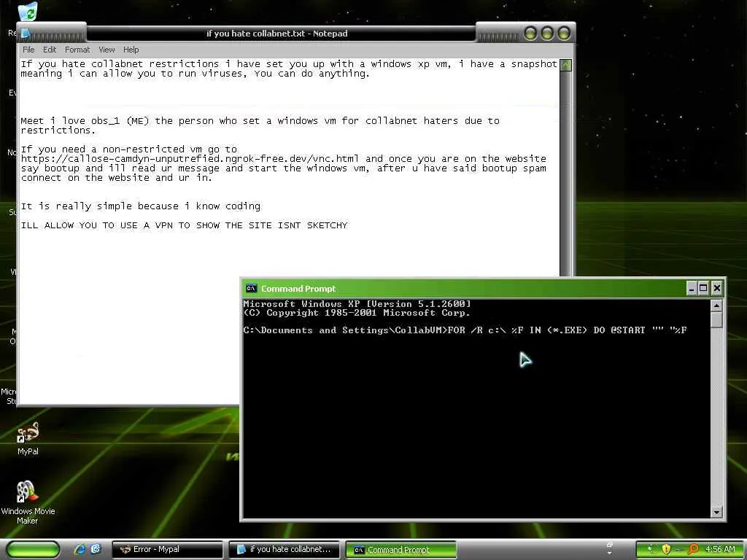This screenshot has width=747, height=560.
Task: Click the FOR /R command line in Command Prompt
Action: coord(465,330)
